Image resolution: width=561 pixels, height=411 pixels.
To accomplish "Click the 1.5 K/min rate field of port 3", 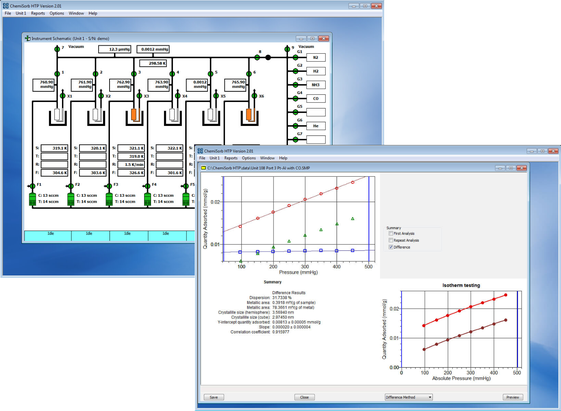I will tap(131, 165).
